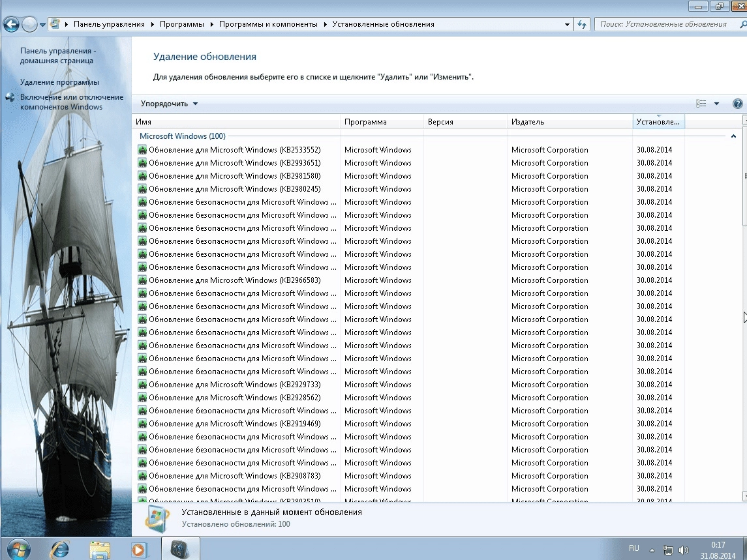Click the shield icon beside Windows components link
Image resolution: width=747 pixels, height=560 pixels.
pyautogui.click(x=10, y=97)
